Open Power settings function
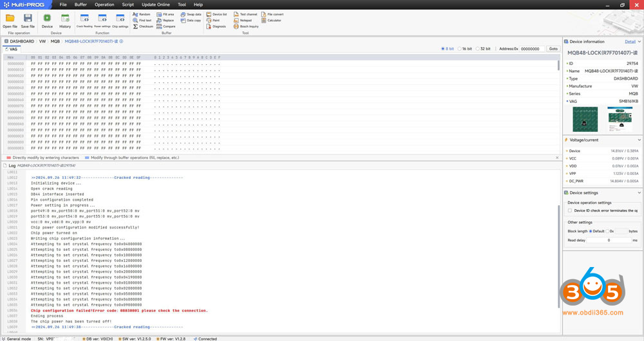The width and height of the screenshot is (644, 341). (x=102, y=21)
